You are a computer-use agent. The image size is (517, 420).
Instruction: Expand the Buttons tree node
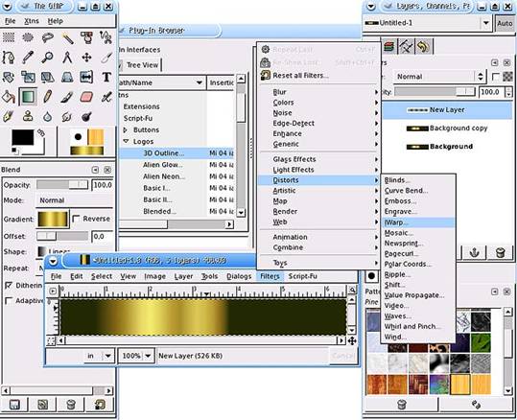point(126,129)
